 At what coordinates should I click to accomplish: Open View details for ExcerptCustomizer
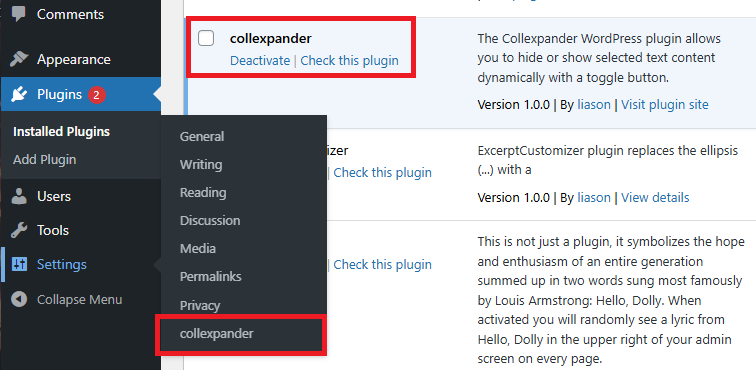coord(655,197)
